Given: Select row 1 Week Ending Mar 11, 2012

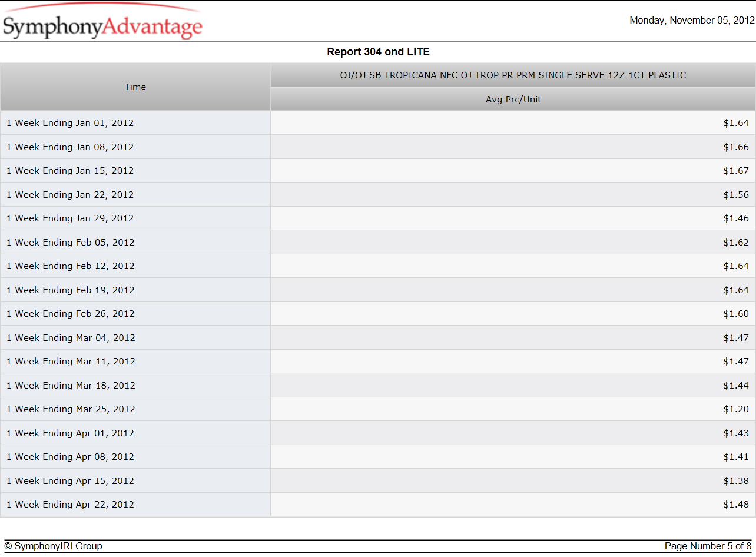Looking at the screenshot, I should [378, 362].
